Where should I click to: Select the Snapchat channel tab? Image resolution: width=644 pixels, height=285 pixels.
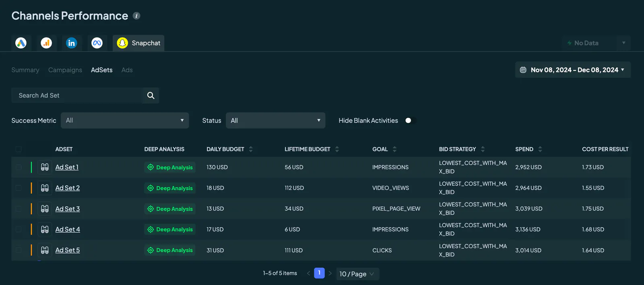click(138, 43)
